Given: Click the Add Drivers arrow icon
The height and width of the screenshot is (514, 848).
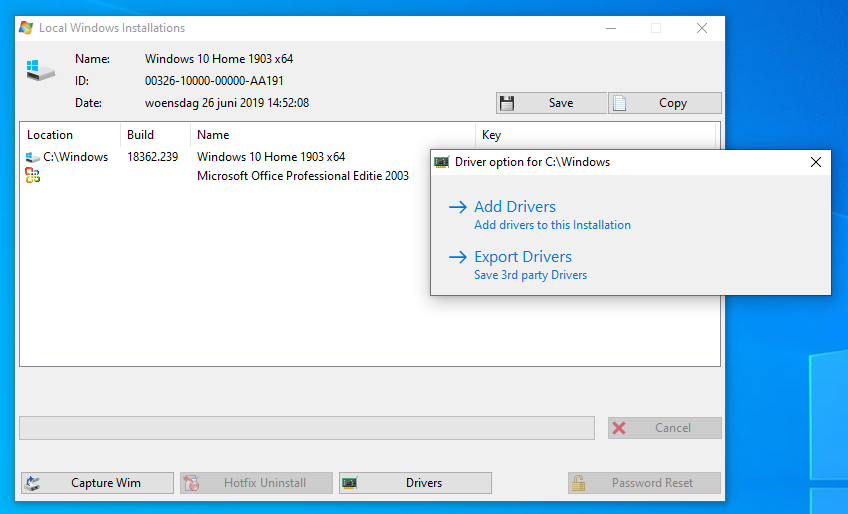Looking at the screenshot, I should [458, 207].
